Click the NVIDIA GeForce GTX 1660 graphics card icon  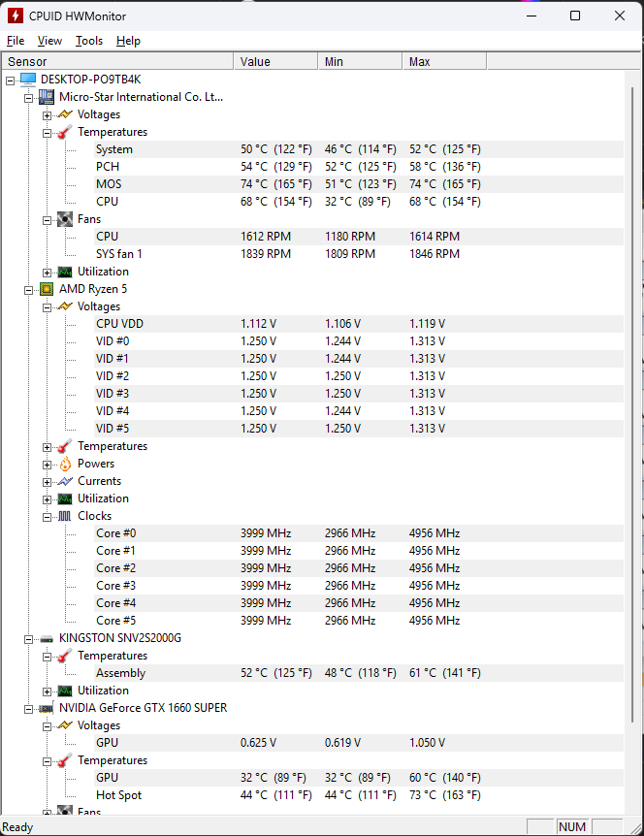[47, 708]
